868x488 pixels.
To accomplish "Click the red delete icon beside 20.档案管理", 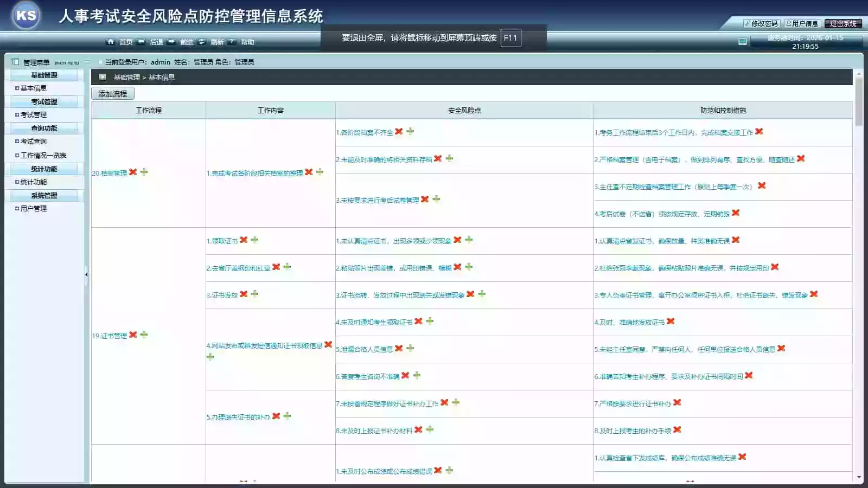I will pyautogui.click(x=133, y=172).
